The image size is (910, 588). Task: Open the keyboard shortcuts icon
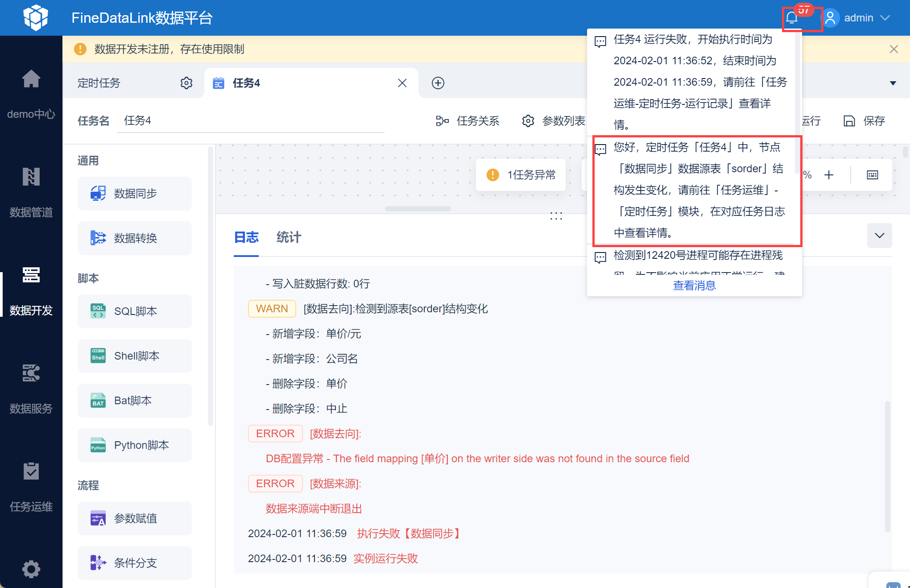(872, 175)
